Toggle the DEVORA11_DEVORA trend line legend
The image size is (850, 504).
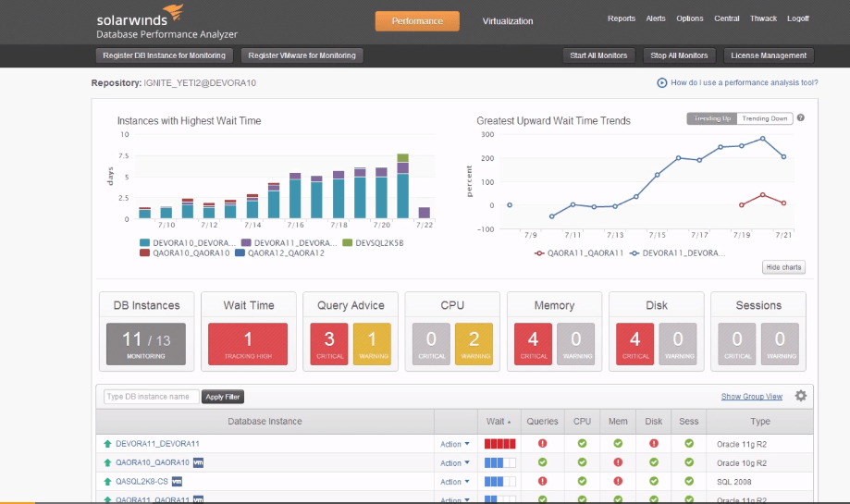(x=677, y=252)
